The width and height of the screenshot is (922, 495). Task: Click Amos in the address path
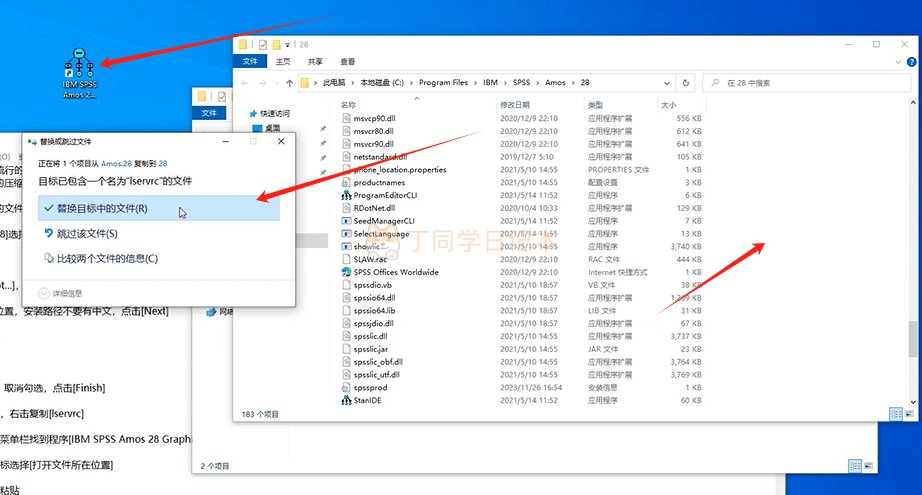point(555,82)
